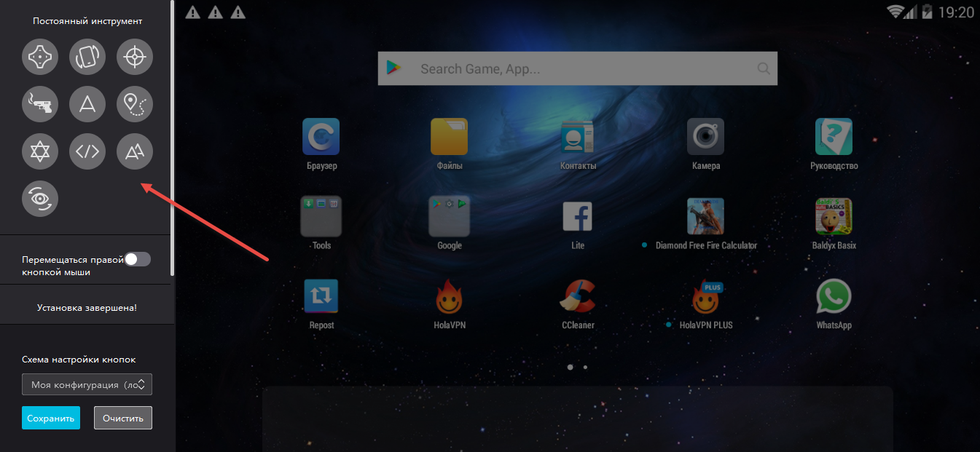The image size is (980, 452).
Task: Open the CCleaner app
Action: click(578, 304)
